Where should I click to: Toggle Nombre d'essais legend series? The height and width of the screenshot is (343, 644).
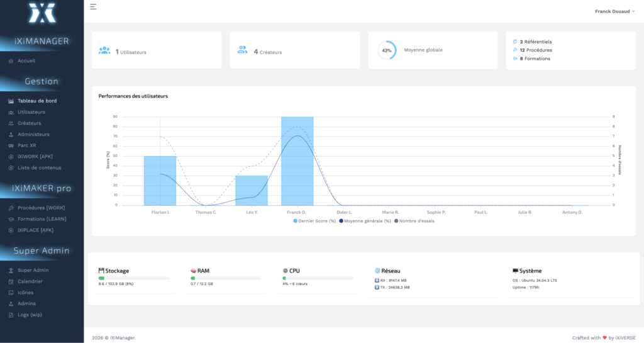(x=414, y=221)
